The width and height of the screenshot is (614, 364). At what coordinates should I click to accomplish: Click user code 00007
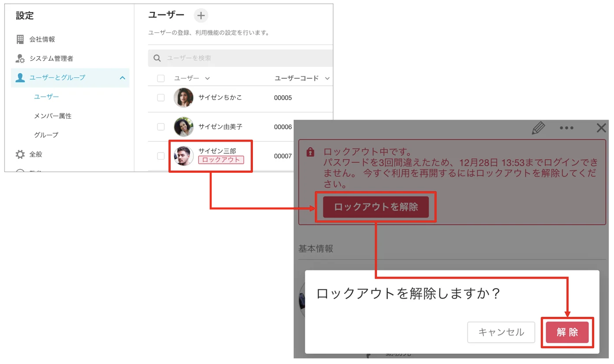tap(283, 156)
